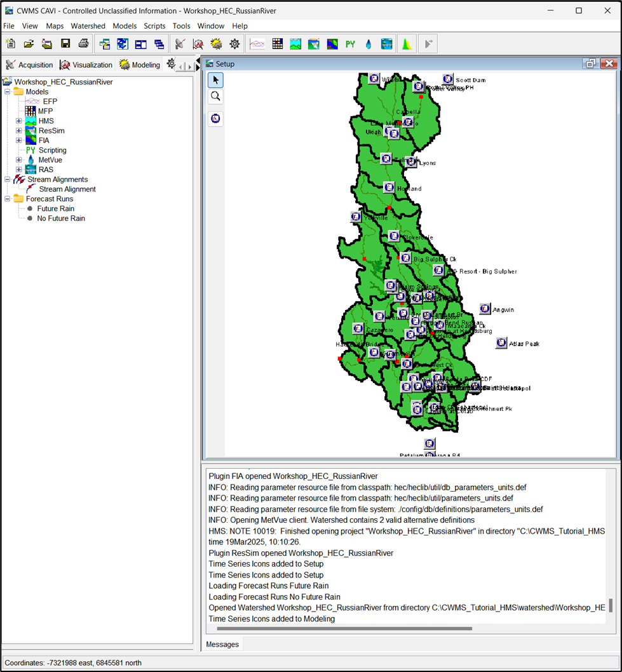Expand the HMS tree node
Viewport: 622px width, 672px height.
[19, 121]
